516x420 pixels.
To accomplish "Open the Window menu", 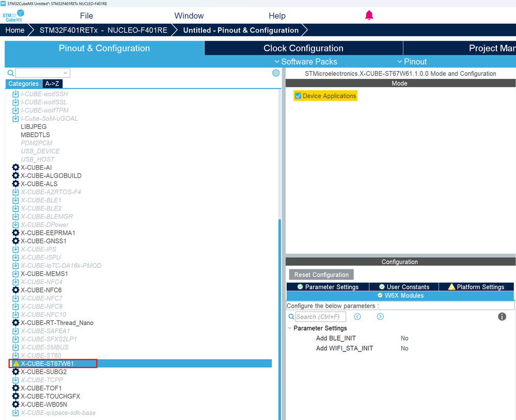I will (x=189, y=16).
